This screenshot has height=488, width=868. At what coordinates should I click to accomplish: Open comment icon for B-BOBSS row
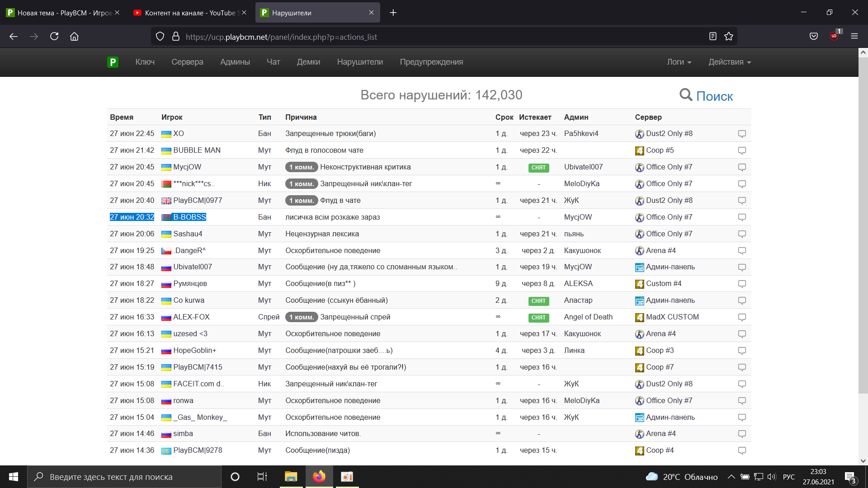pyautogui.click(x=742, y=217)
